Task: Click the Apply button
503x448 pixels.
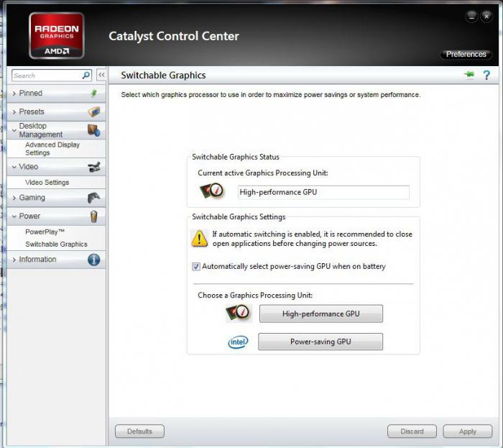Action: click(x=467, y=431)
